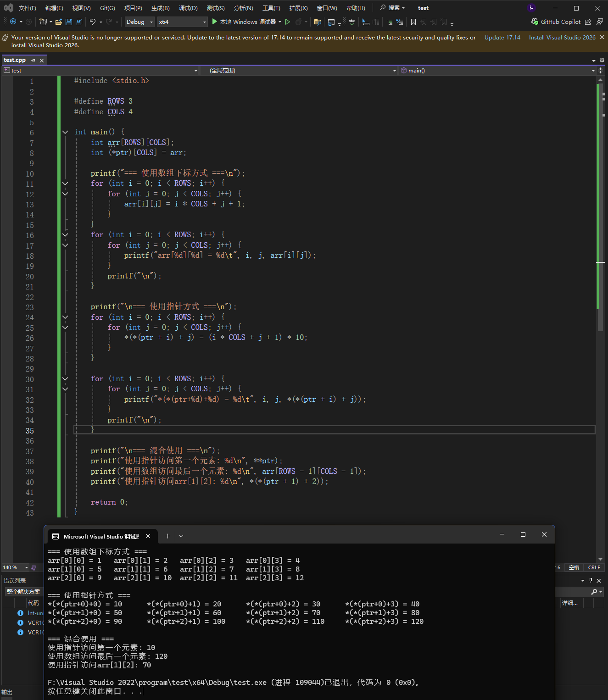Toggle the error list panel pin
Screen dimensions: 608x700
point(591,580)
